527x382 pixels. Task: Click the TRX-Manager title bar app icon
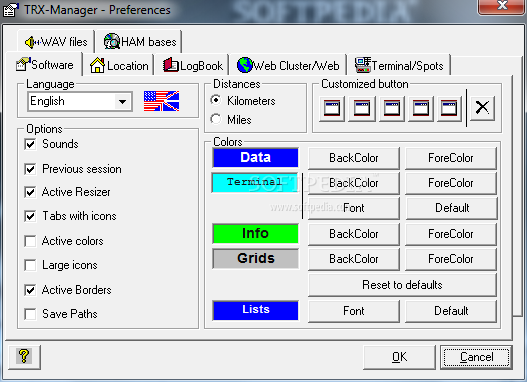point(11,9)
